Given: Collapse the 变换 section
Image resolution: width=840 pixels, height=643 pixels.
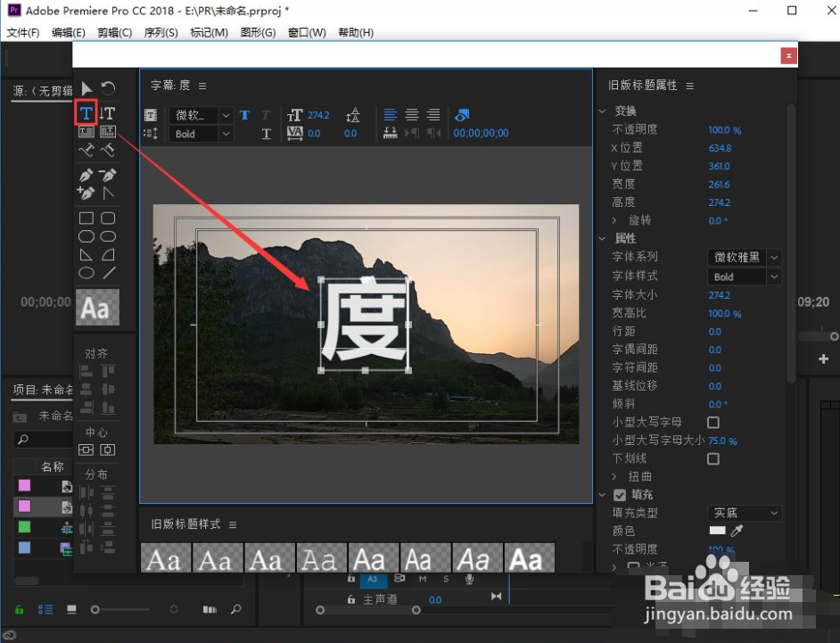Looking at the screenshot, I should tap(602, 111).
